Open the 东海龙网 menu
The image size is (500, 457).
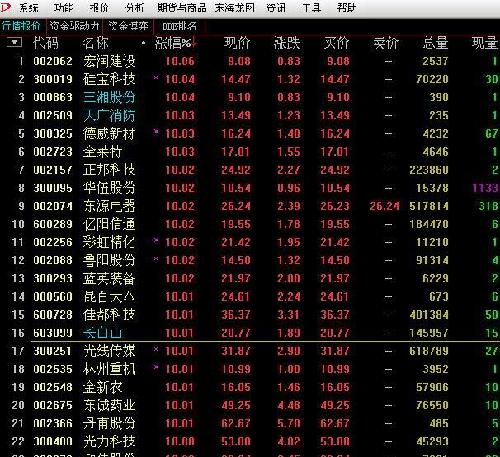click(235, 7)
